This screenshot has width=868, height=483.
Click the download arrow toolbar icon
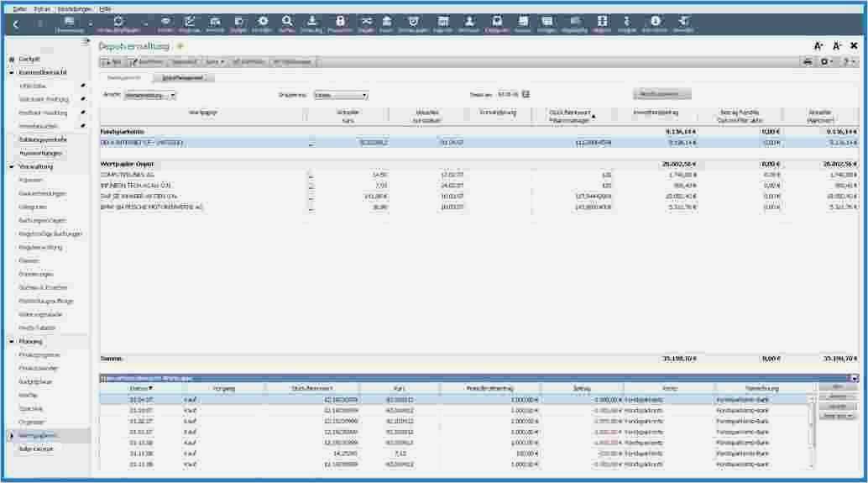pos(311,21)
